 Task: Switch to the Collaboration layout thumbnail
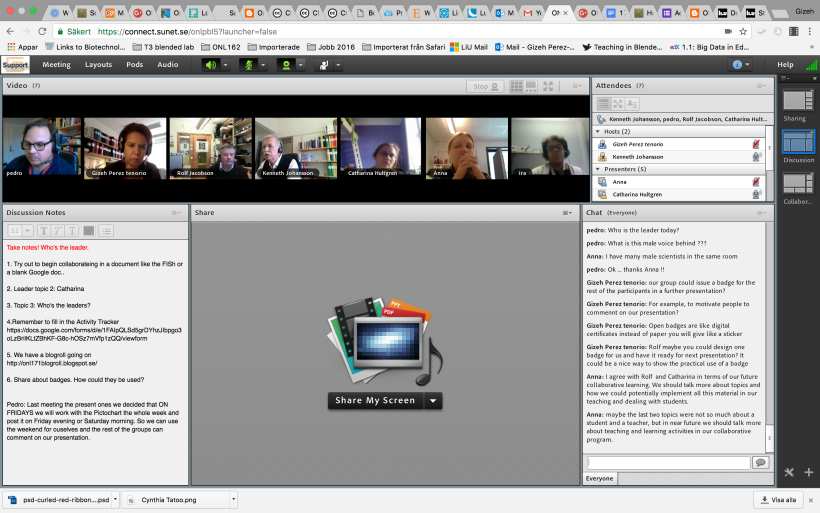798,184
